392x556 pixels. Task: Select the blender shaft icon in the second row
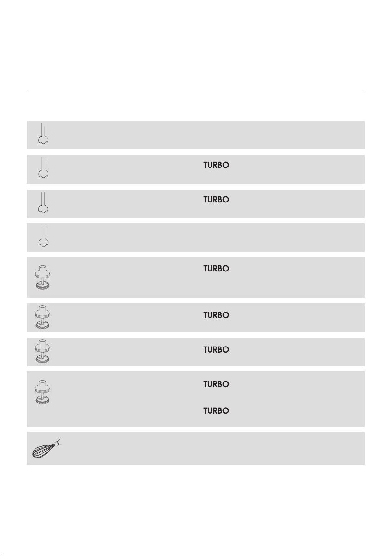point(43,168)
